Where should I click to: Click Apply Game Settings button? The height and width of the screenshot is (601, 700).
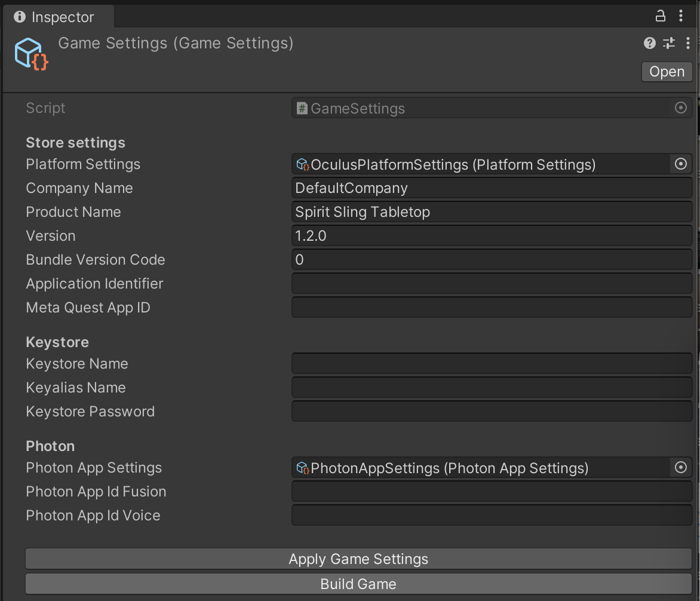(358, 559)
